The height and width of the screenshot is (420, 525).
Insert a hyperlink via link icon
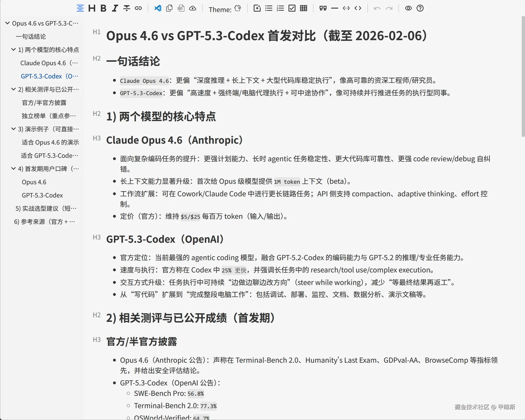138,8
